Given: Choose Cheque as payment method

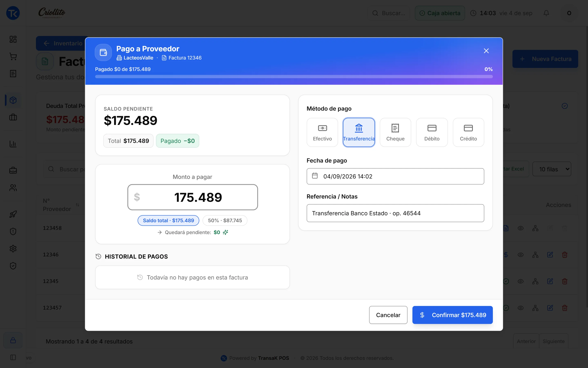Looking at the screenshot, I should [395, 132].
